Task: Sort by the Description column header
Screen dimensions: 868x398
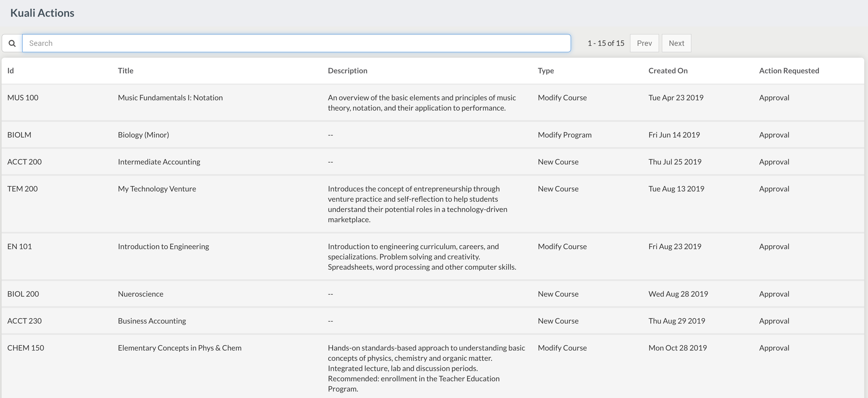Action: point(347,71)
